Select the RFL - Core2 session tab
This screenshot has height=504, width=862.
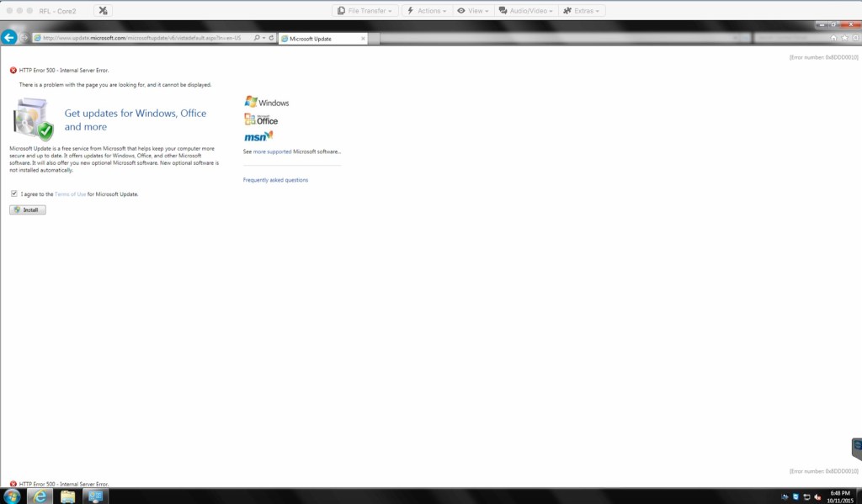pyautogui.click(x=58, y=10)
